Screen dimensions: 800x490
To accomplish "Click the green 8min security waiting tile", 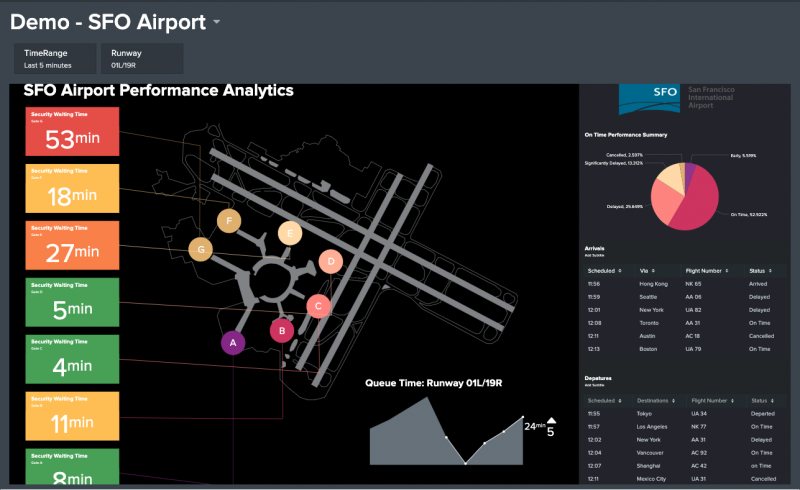I will pos(72,467).
